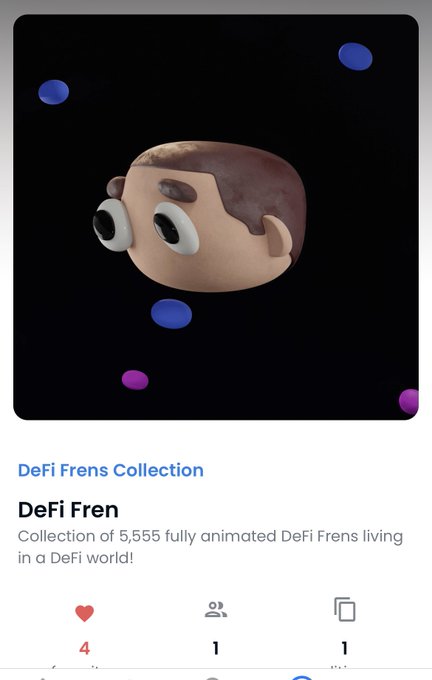
Task: Click the character's ear
Action: [277, 236]
